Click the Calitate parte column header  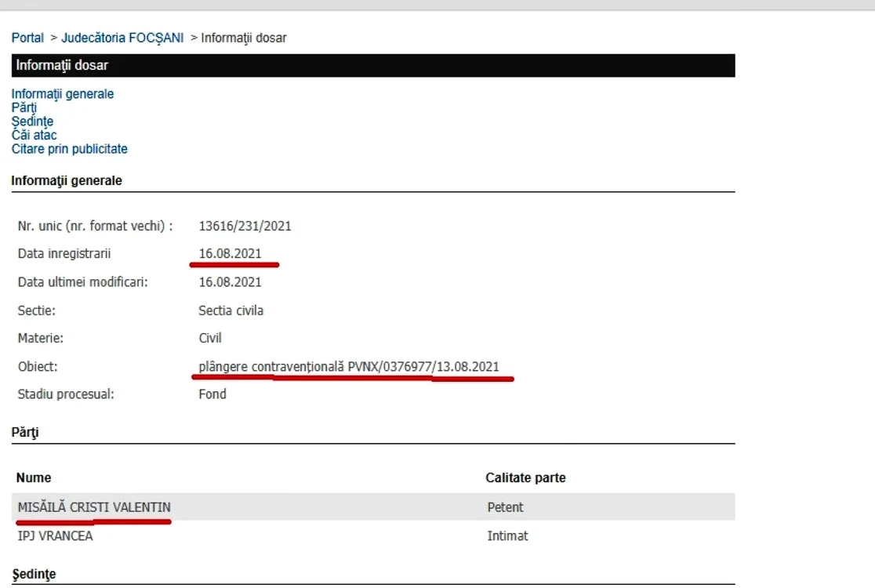pos(525,477)
